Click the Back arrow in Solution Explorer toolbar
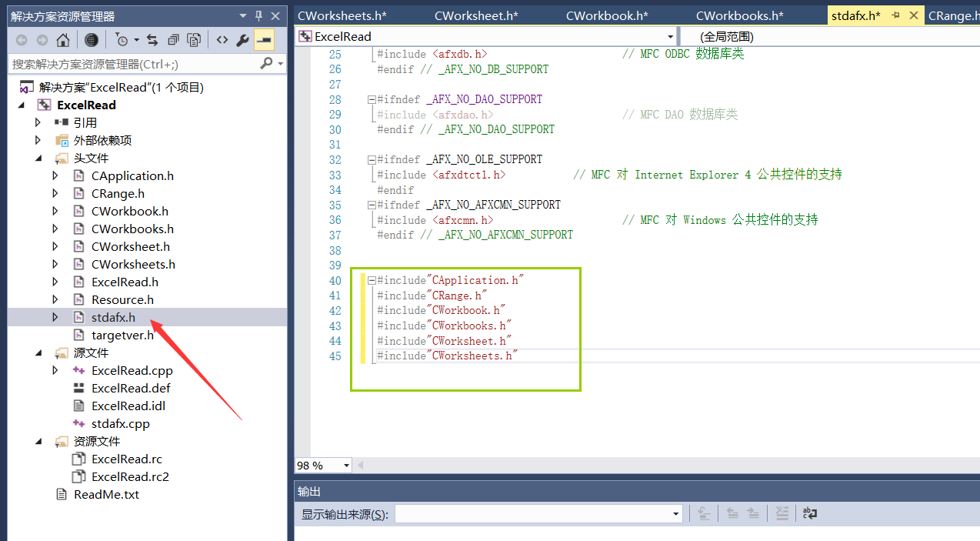 coord(22,40)
